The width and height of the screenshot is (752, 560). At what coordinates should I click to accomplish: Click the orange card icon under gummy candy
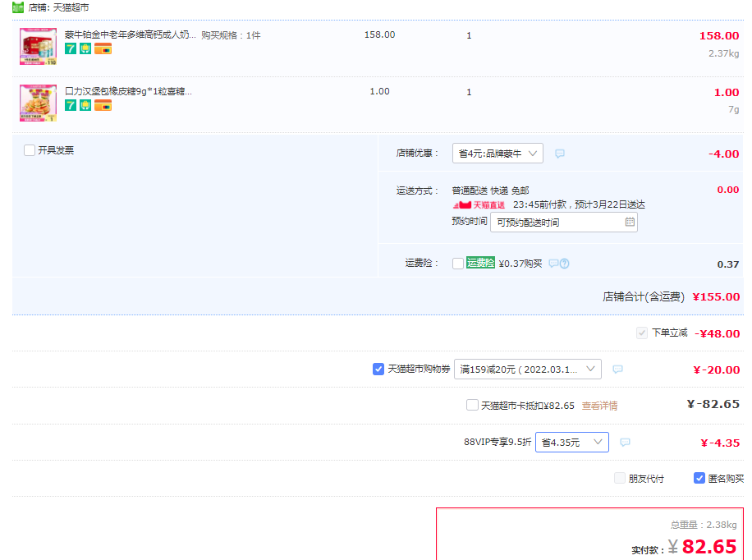103,105
